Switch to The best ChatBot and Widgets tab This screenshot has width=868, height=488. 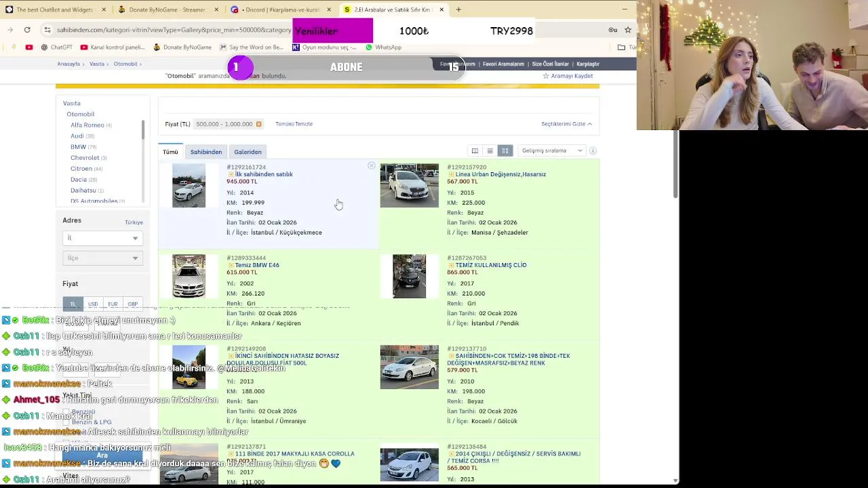(55, 9)
